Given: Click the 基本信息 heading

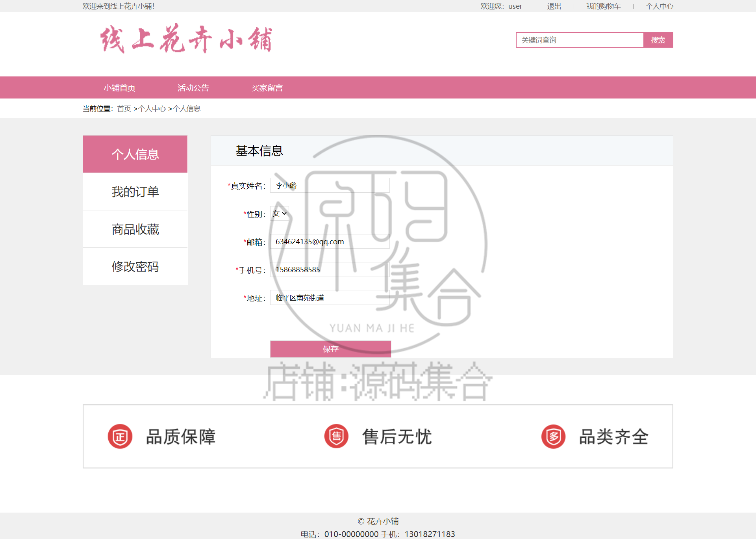Looking at the screenshot, I should coord(259,151).
